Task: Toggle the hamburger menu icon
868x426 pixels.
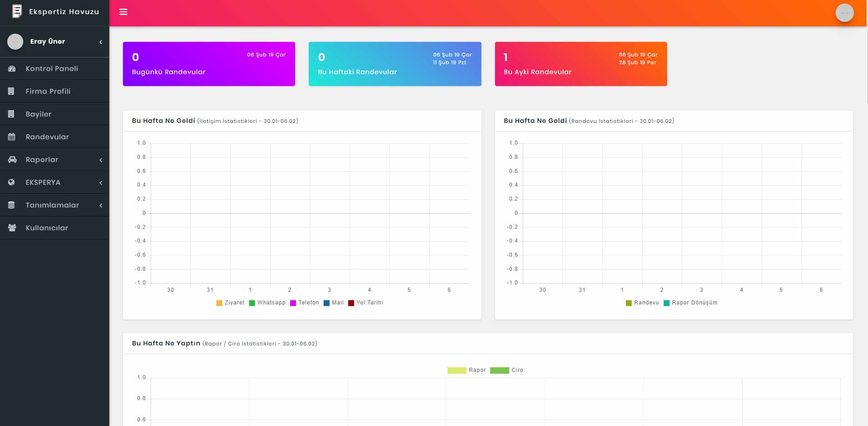Action: 123,12
